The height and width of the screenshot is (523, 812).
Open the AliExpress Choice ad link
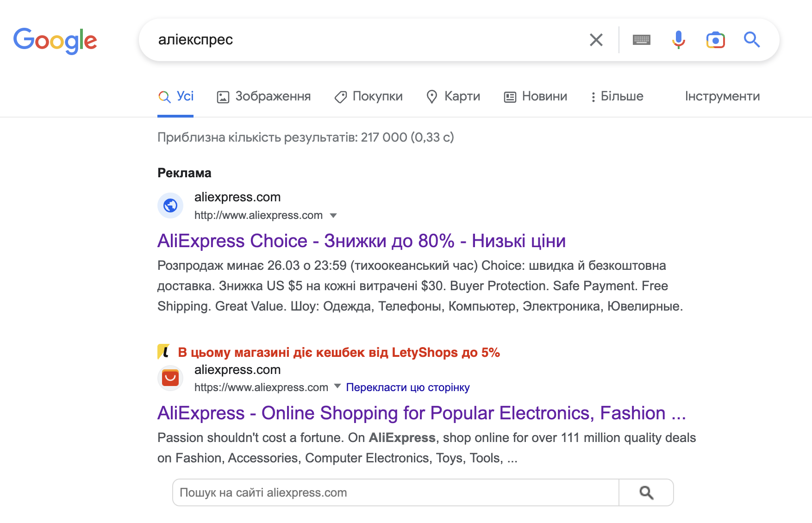pyautogui.click(x=362, y=241)
